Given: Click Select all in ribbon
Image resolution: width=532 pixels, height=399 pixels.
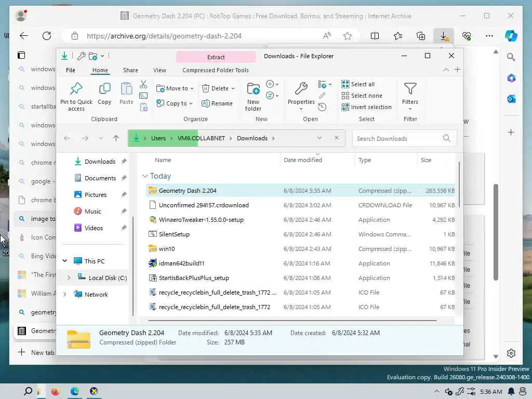Looking at the screenshot, I should 358,84.
